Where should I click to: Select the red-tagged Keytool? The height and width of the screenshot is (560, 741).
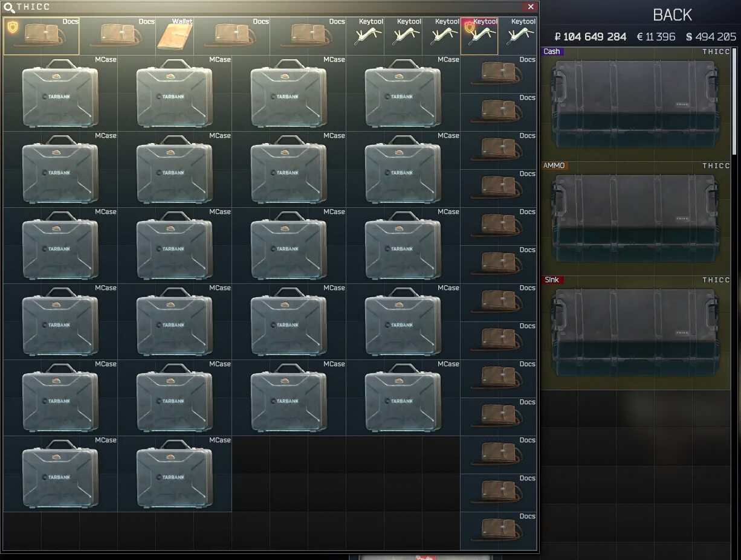(x=479, y=36)
